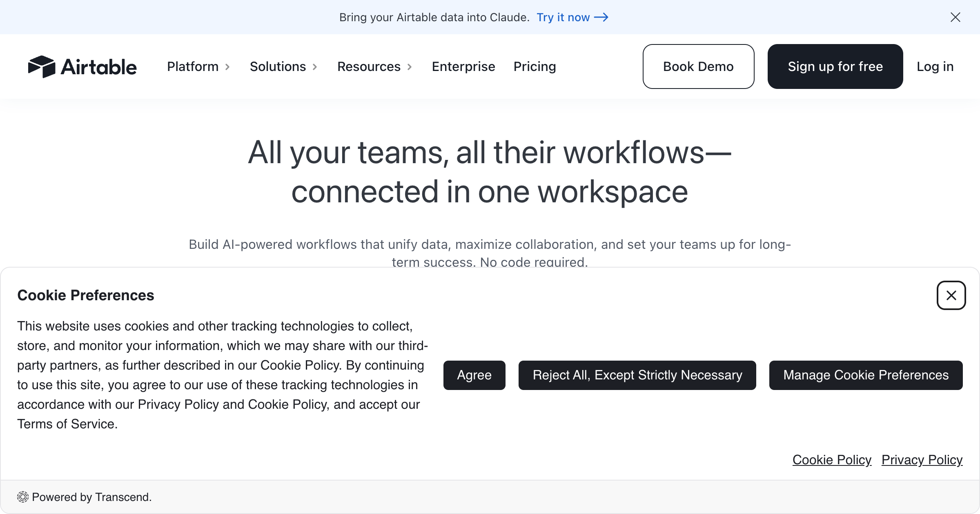Agree to cookie usage

click(474, 375)
